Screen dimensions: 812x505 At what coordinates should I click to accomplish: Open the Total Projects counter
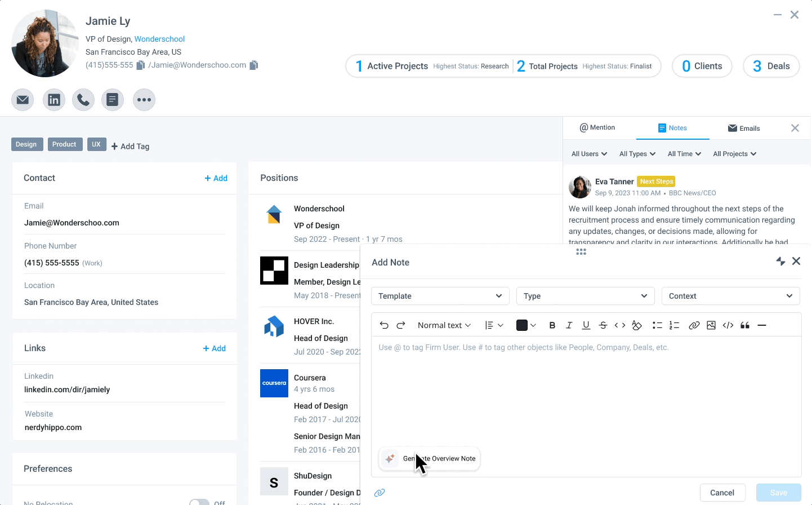585,66
